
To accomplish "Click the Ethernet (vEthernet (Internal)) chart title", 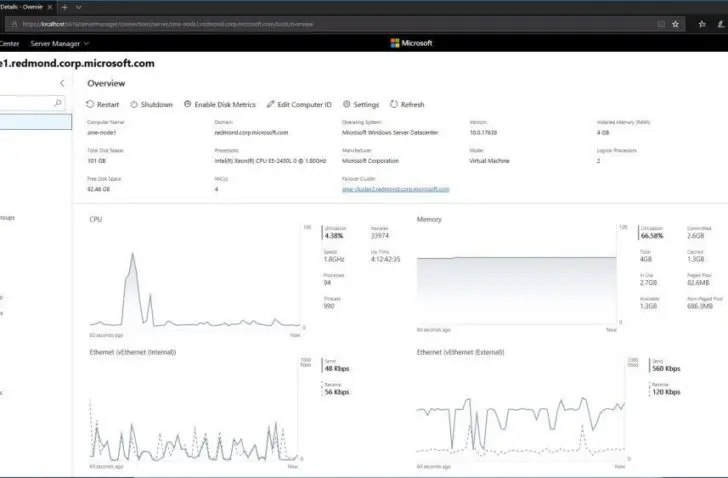I will click(133, 352).
